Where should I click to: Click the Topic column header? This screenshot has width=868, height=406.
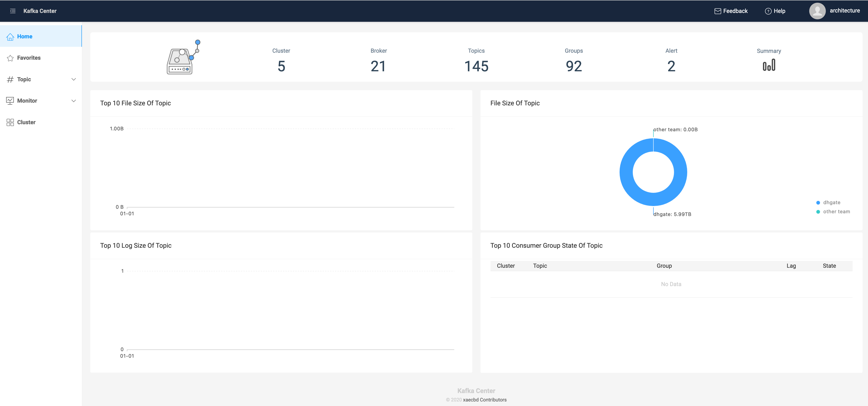tap(540, 266)
